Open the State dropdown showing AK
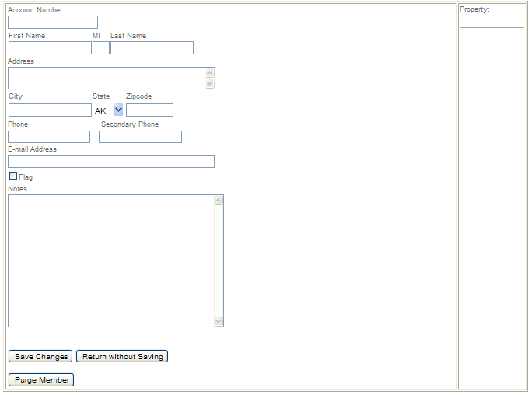The height and width of the screenshot is (395, 532). [108, 110]
